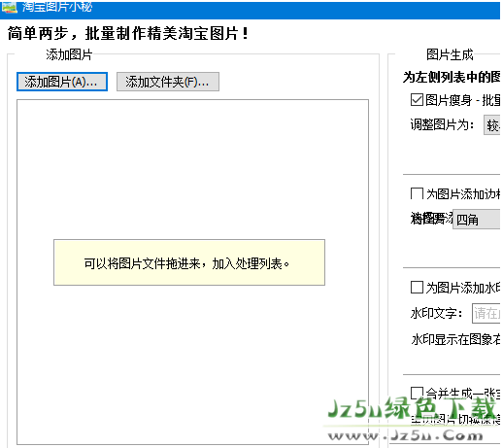
Task: Open the 添加文件夹(F)... folder button
Action: (168, 82)
